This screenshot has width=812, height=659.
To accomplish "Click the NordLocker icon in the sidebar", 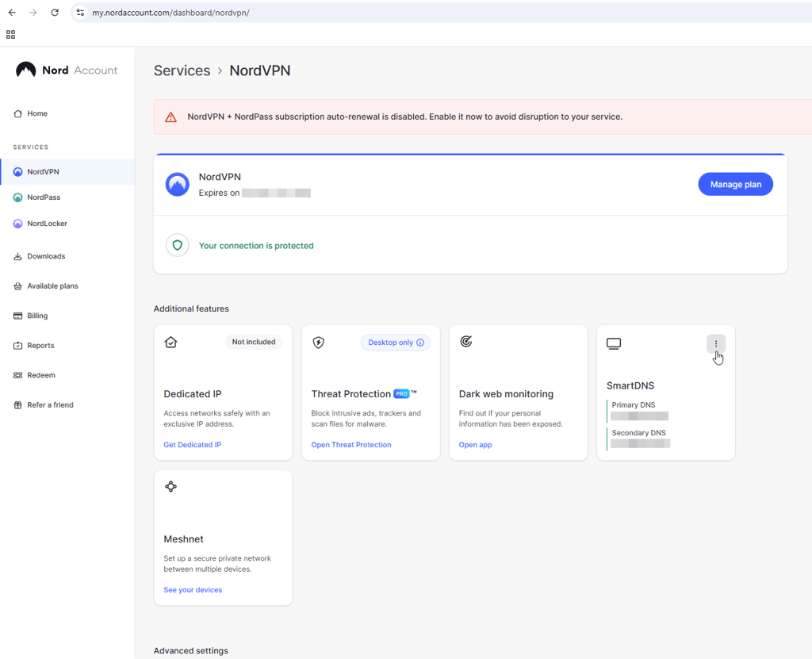I will pyautogui.click(x=17, y=224).
